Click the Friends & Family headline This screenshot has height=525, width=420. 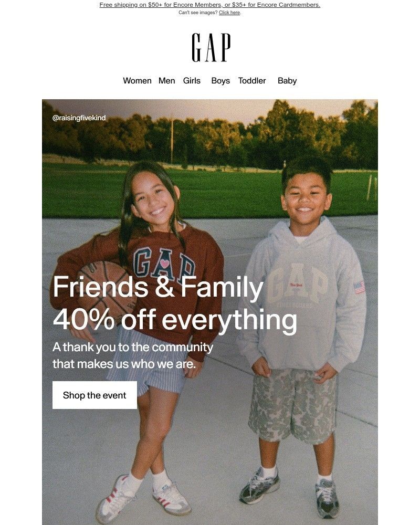coord(158,287)
